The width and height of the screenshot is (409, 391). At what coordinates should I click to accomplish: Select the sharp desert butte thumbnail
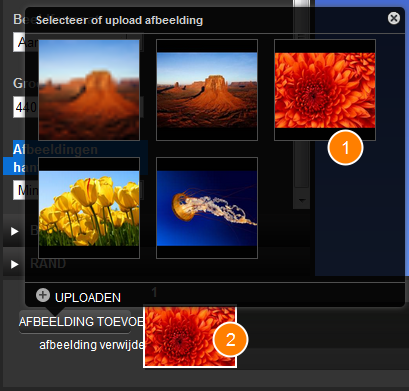point(207,90)
